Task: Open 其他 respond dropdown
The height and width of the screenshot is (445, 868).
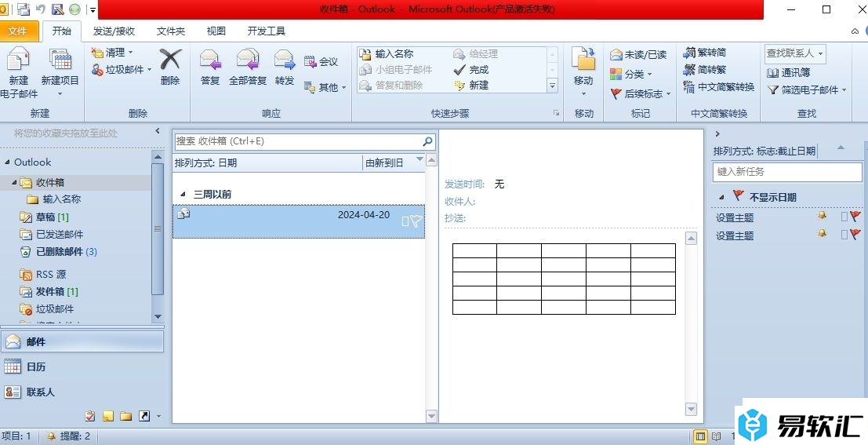Action: (325, 87)
